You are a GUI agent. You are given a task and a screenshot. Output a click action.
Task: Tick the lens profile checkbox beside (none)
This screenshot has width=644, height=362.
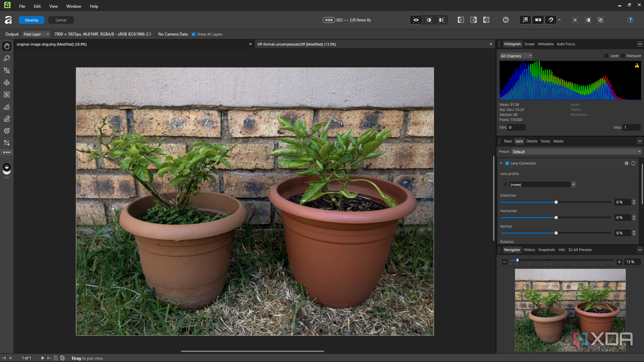pos(505,185)
